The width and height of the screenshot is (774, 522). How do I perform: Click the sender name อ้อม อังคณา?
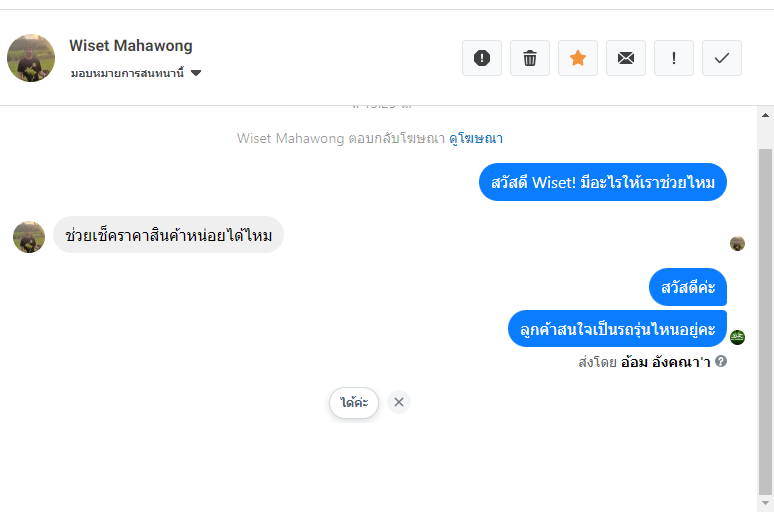(665, 361)
